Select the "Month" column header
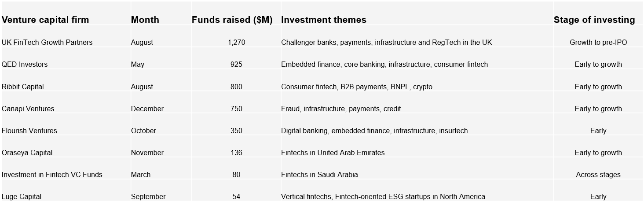 pos(145,20)
